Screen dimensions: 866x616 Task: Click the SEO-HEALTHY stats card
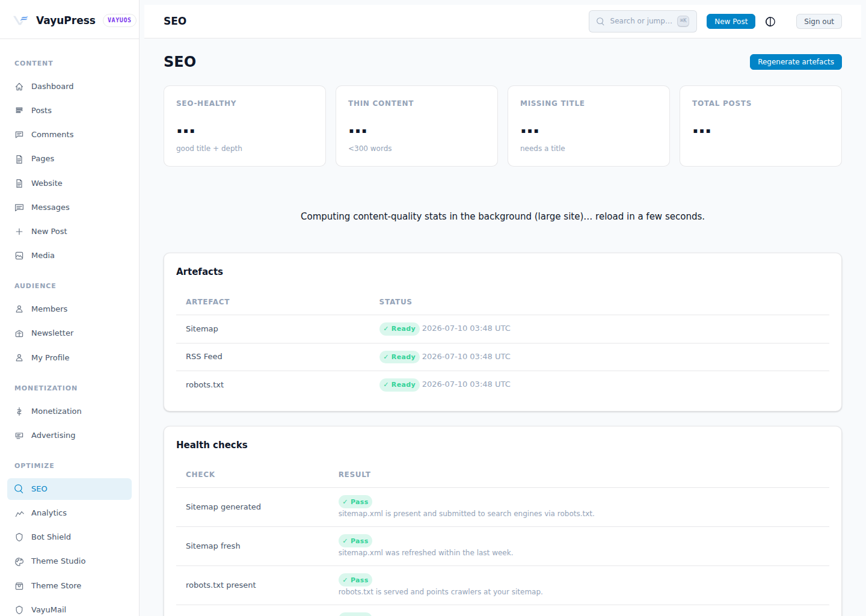[x=245, y=126]
